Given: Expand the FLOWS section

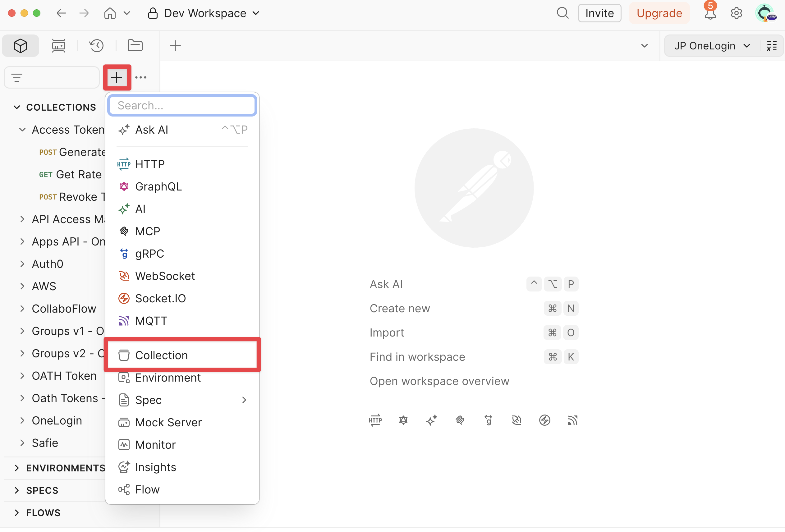Looking at the screenshot, I should coord(16,512).
